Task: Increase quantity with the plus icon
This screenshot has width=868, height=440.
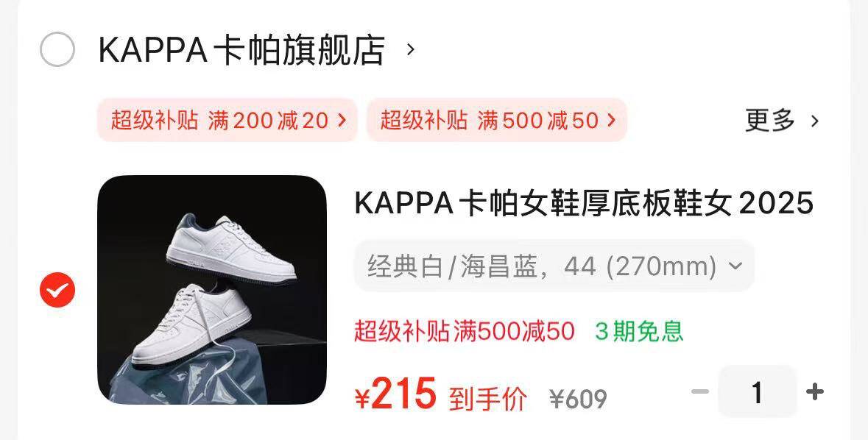Action: (815, 392)
